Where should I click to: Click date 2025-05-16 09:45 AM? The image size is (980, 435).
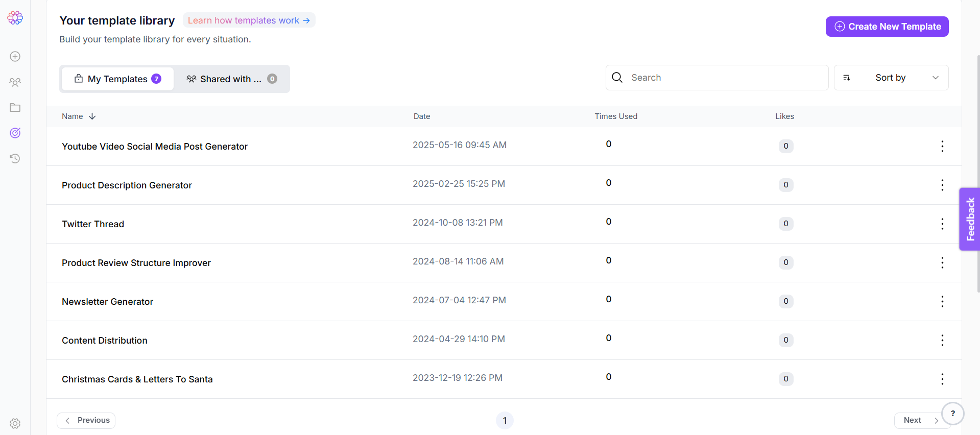(x=460, y=145)
